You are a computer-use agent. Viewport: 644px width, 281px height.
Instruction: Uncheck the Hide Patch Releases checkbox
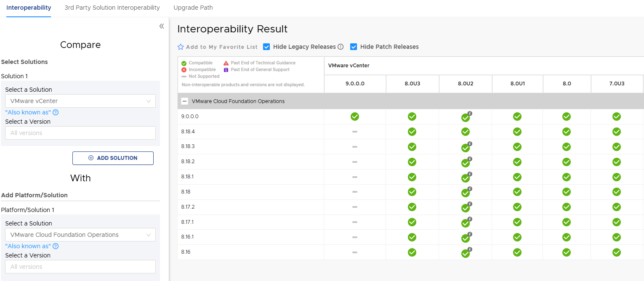tap(354, 47)
